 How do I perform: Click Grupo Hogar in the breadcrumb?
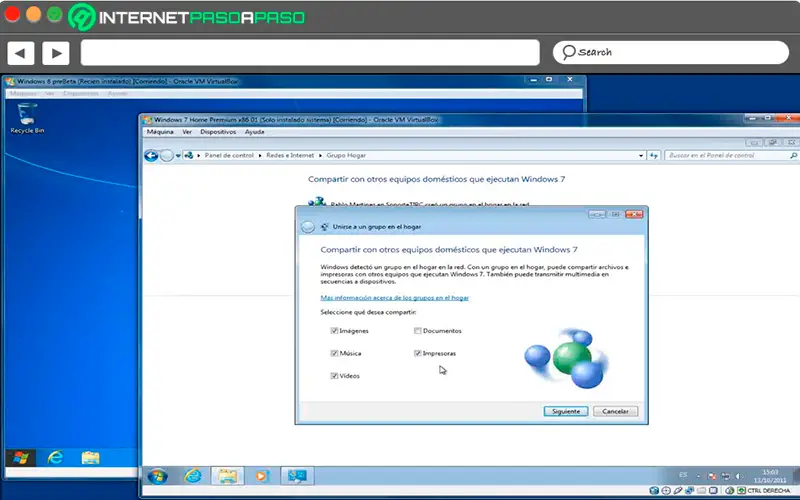(x=346, y=156)
